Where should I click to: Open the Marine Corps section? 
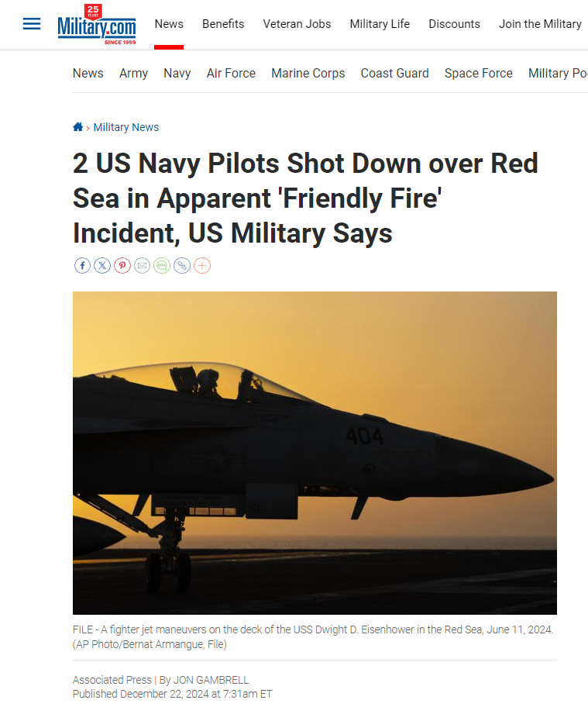[x=308, y=73]
